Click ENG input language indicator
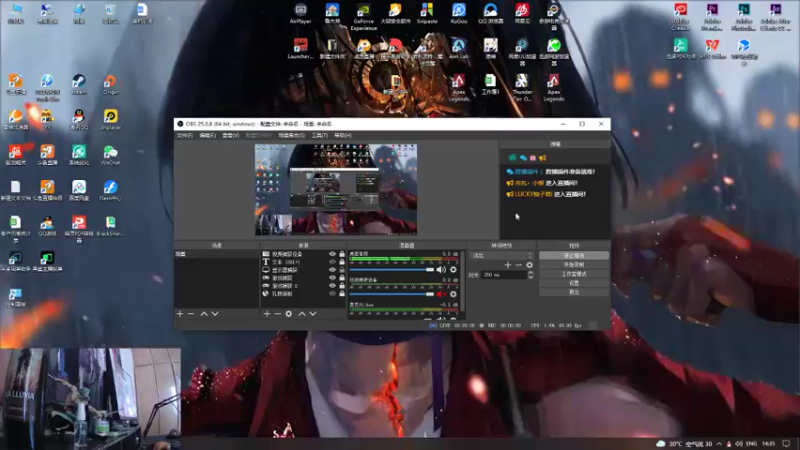Screen dimensions: 800x450 coord(752,444)
